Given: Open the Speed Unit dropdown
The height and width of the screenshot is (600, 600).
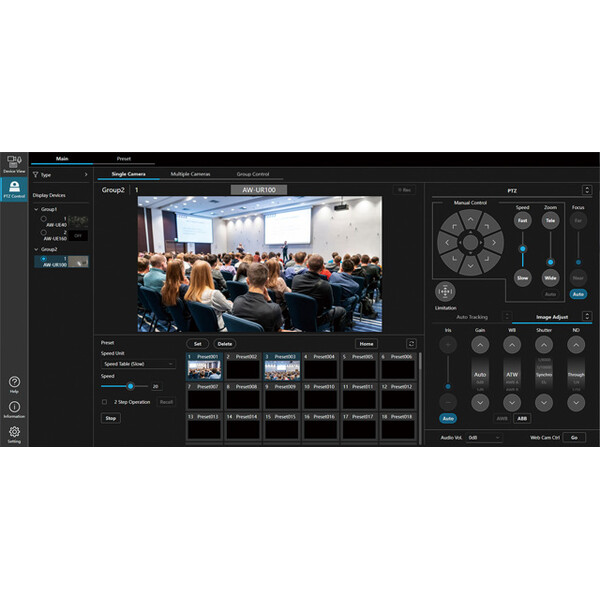Looking at the screenshot, I should [x=138, y=364].
